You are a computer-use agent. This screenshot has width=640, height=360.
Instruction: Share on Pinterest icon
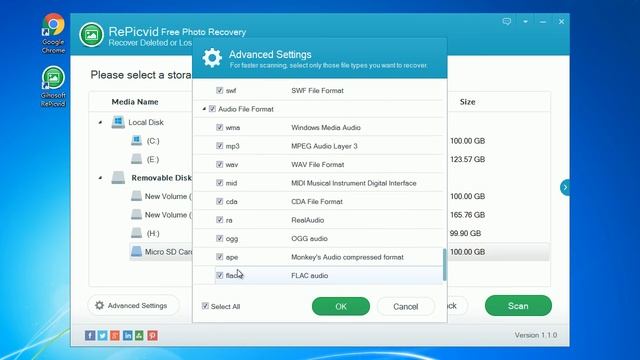pos(152,336)
